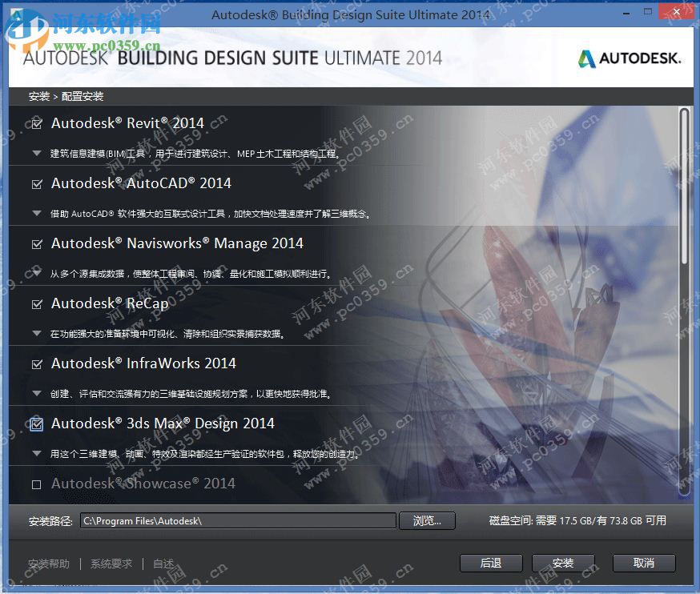Open the 安装帮助 help link

(49, 563)
